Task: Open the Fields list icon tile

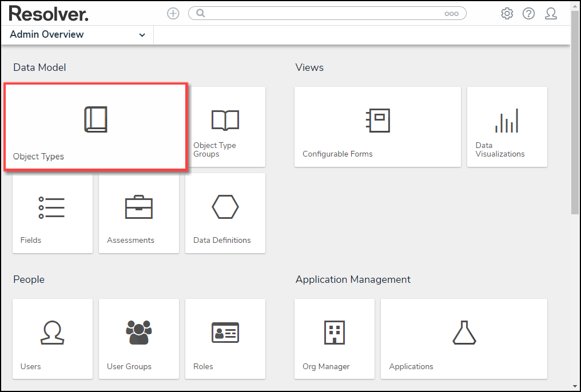Action: [x=52, y=213]
